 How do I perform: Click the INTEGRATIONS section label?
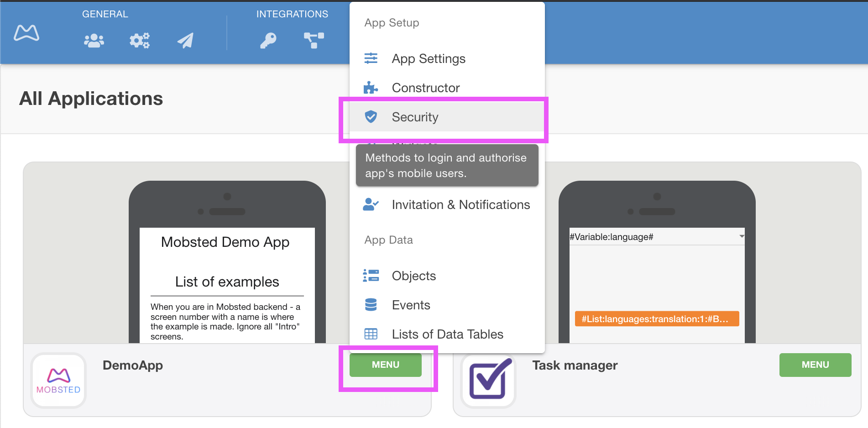point(292,14)
